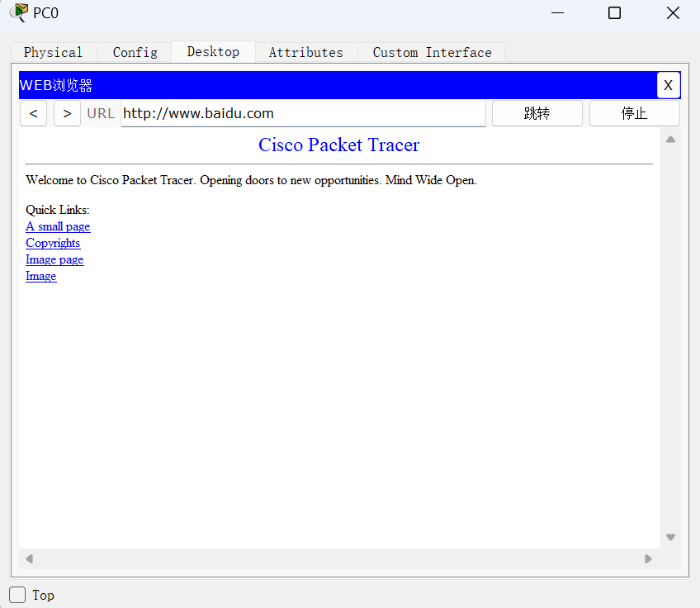
Task: Click the horizontal scrollbar right arrow
Action: pos(648,559)
